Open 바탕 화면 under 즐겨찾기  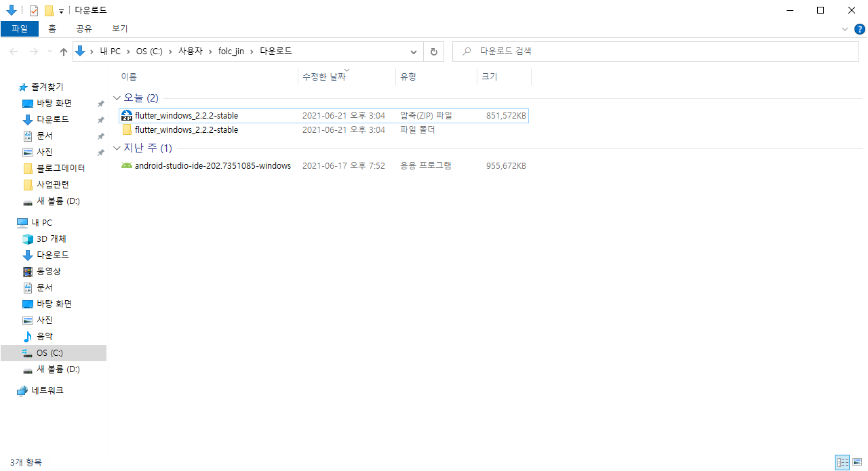click(x=54, y=104)
